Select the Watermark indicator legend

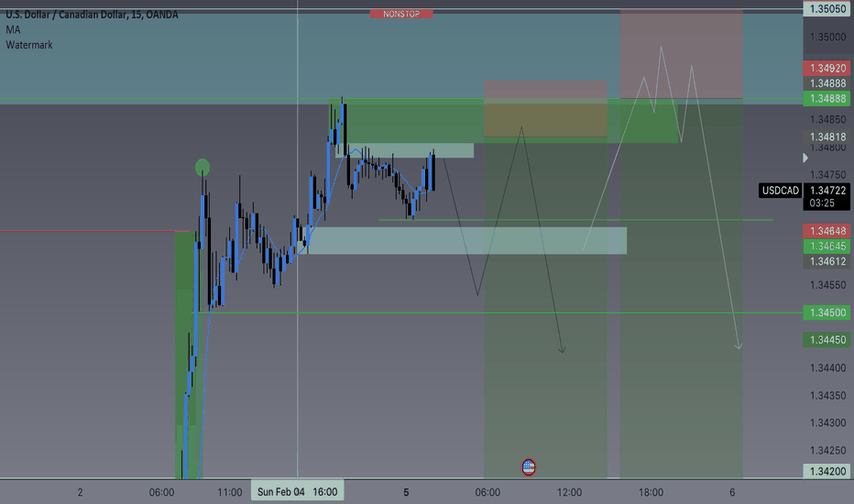coord(29,45)
